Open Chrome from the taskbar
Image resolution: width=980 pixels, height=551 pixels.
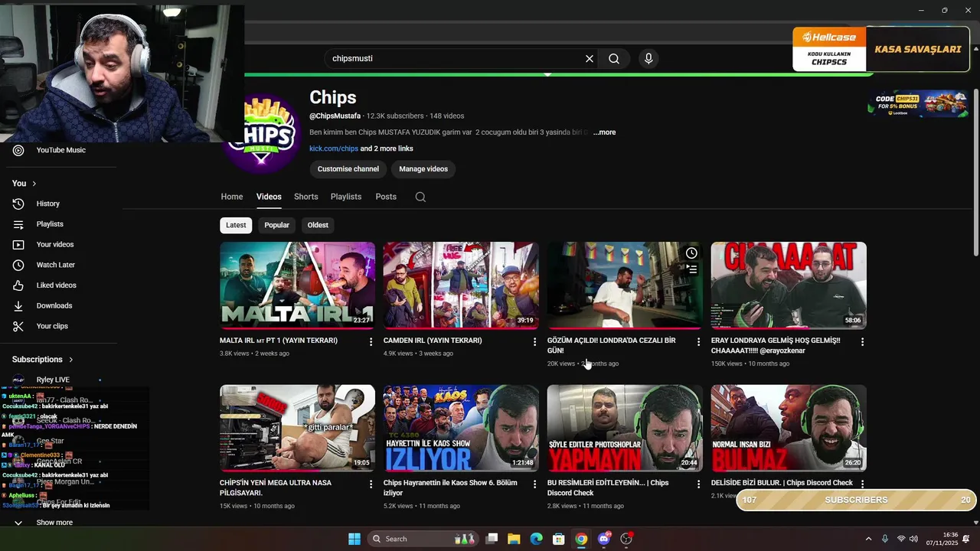click(x=581, y=539)
